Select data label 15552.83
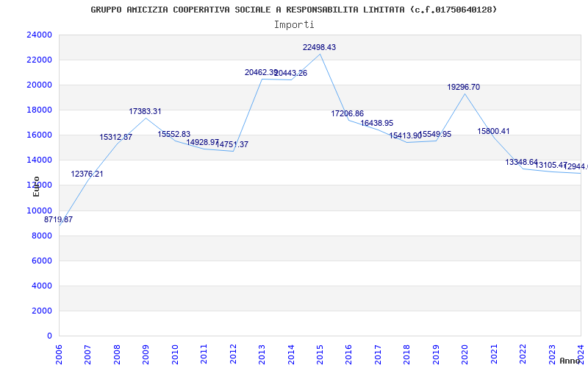588x368 pixels. (x=174, y=134)
